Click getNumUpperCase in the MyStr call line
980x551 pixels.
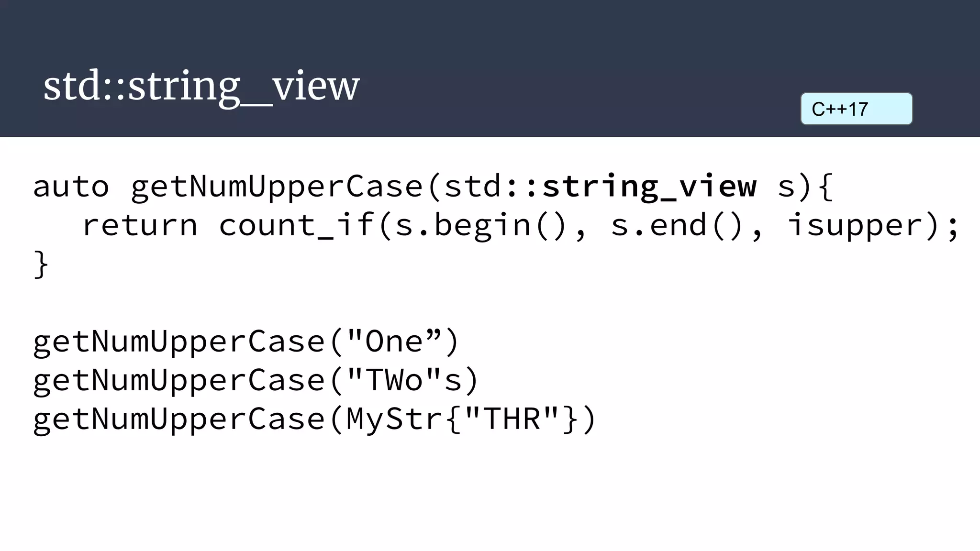(x=179, y=419)
